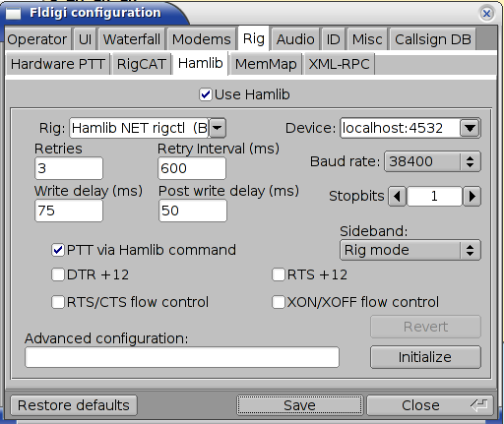The width and height of the screenshot is (504, 424).
Task: Click the Device field showing localhost:4532
Action: point(401,128)
